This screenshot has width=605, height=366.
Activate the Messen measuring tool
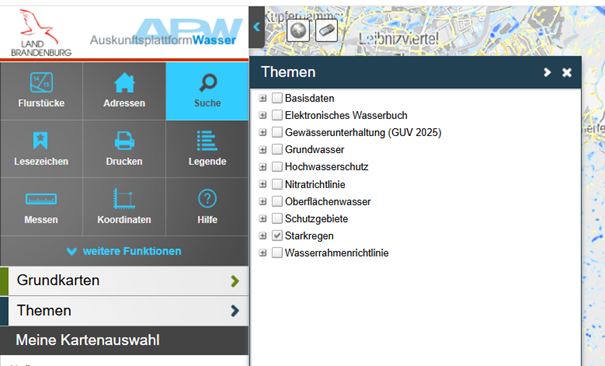(41, 207)
